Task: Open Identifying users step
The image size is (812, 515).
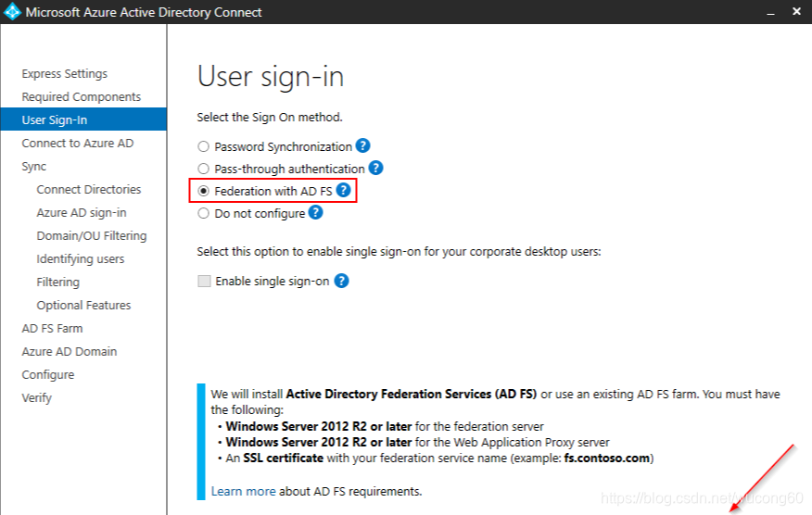Action: coord(81,258)
